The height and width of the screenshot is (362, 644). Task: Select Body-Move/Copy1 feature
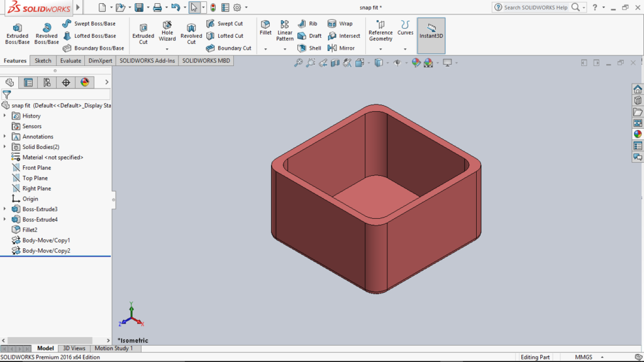[x=46, y=240]
